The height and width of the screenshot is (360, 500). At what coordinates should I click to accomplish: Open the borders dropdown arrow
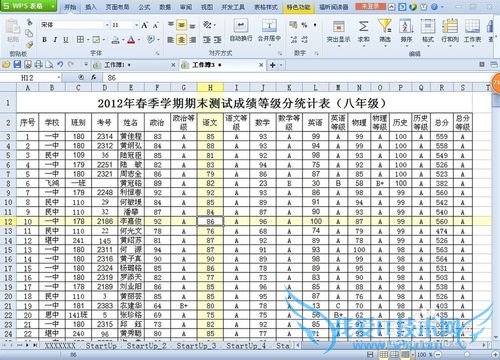point(88,40)
